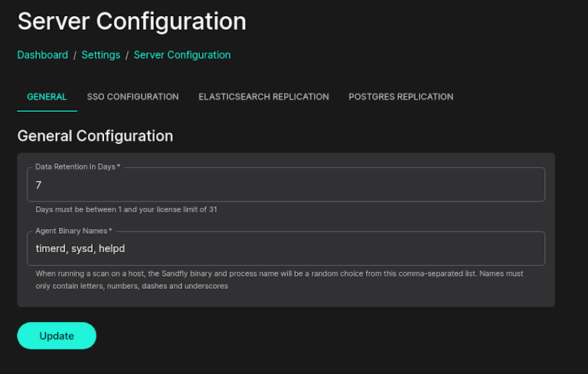Image resolution: width=588 pixels, height=374 pixels.
Task: Click the General Configuration section heading
Action: [95, 136]
